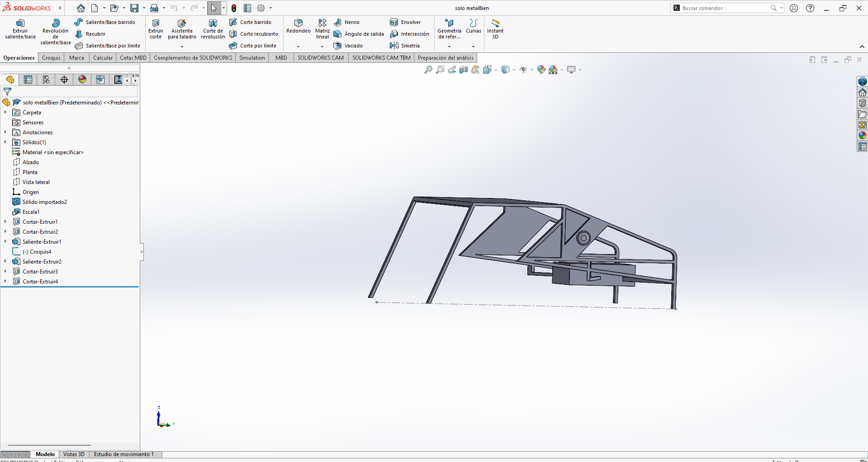Open the Appearances color ball in task pane

[863, 136]
